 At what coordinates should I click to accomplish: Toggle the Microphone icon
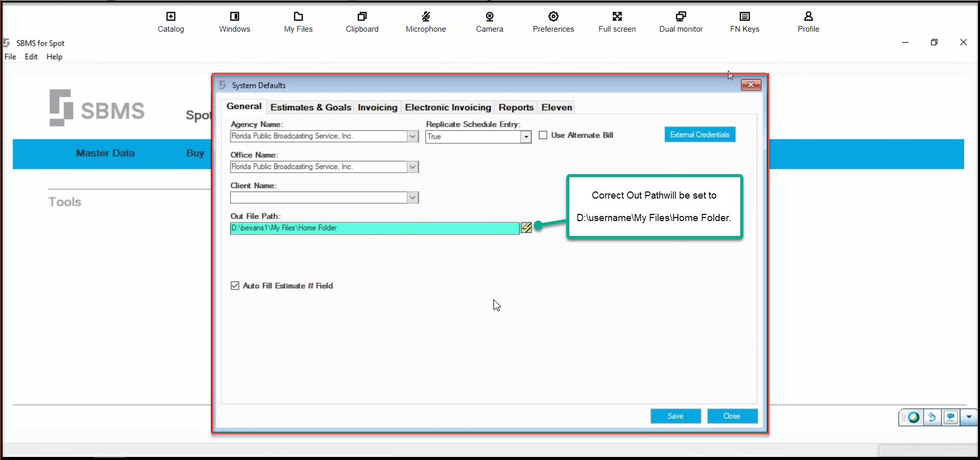(426, 16)
